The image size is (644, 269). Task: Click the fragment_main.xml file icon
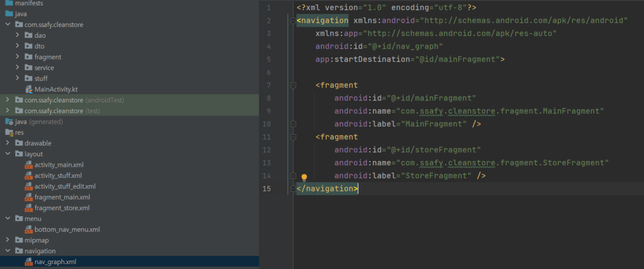[x=29, y=197]
